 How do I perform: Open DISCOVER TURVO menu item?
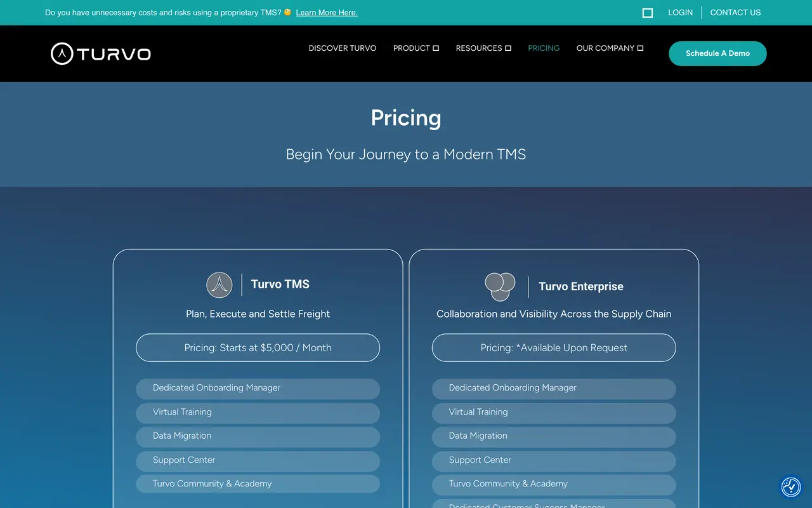click(x=343, y=48)
